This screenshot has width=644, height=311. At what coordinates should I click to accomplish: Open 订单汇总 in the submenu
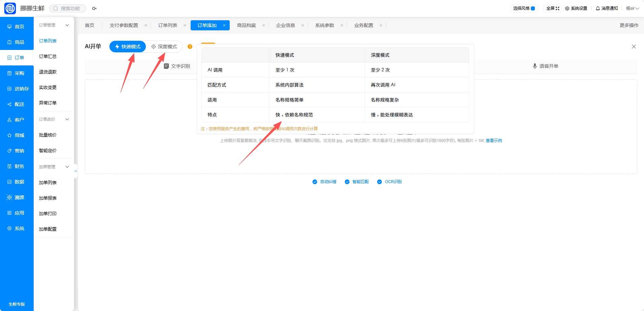click(48, 56)
